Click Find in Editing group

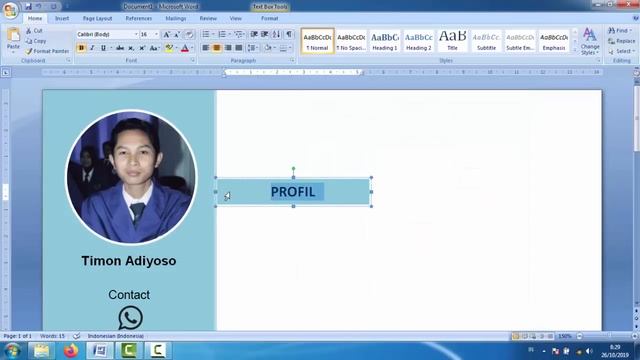click(x=619, y=31)
